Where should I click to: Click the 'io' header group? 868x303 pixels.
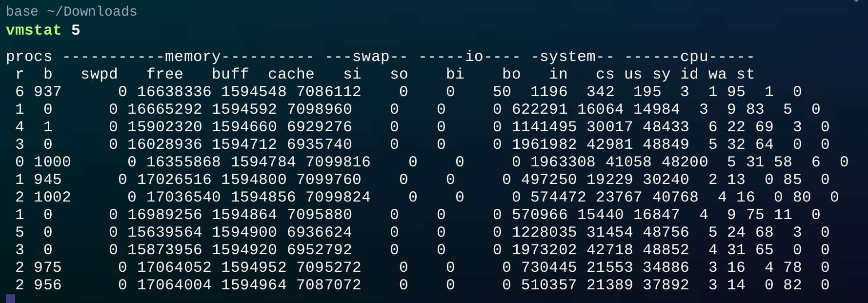click(474, 57)
